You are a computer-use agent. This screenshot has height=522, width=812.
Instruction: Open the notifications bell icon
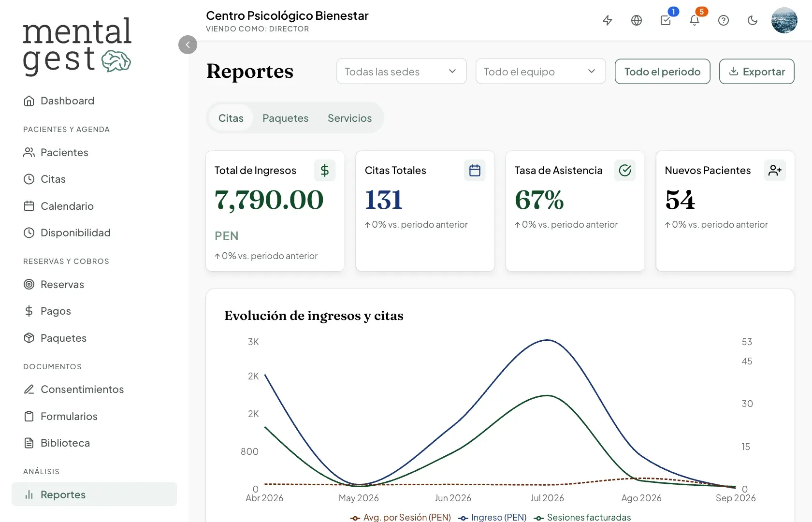coord(695,20)
